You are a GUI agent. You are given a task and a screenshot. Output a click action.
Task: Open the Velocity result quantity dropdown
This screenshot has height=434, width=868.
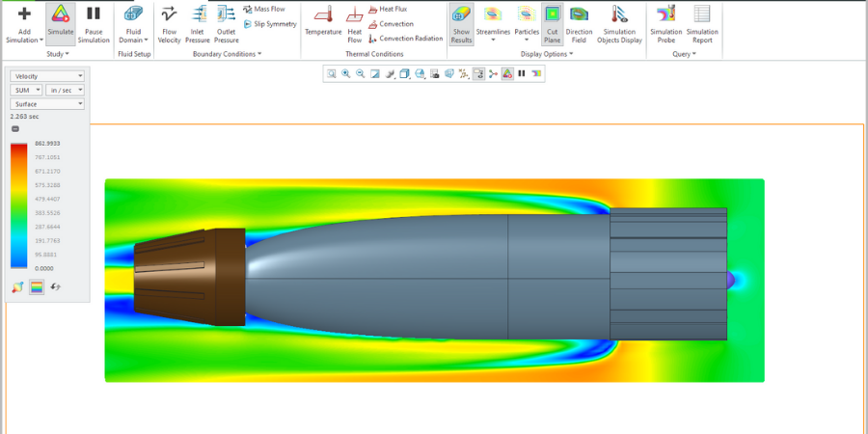click(47, 76)
